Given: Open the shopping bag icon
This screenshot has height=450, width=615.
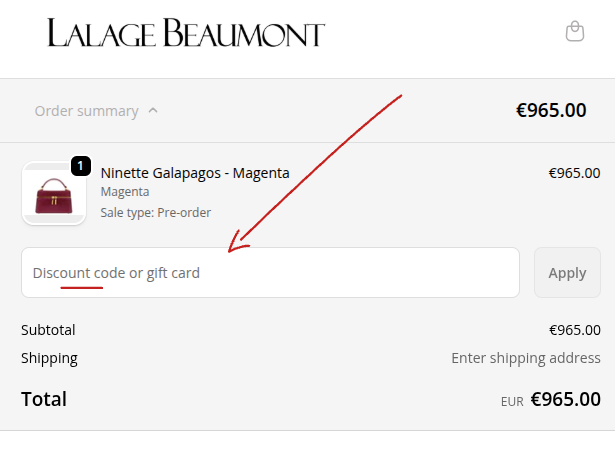Looking at the screenshot, I should tap(575, 32).
